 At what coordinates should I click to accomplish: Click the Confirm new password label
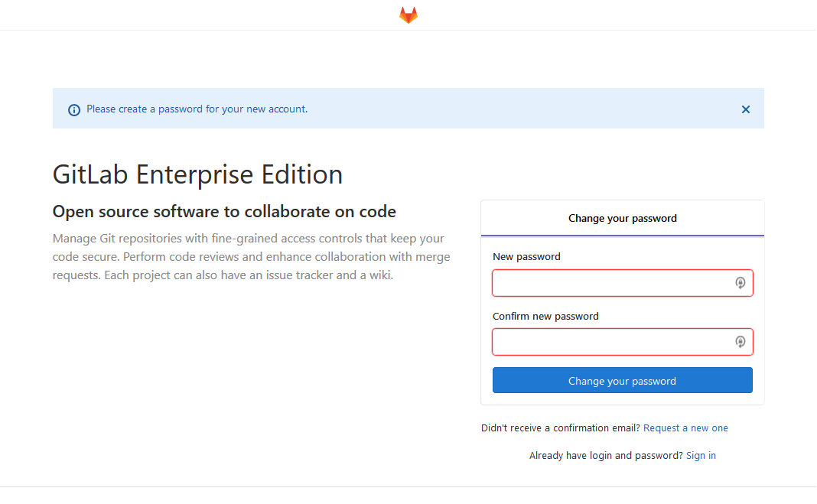(x=545, y=317)
